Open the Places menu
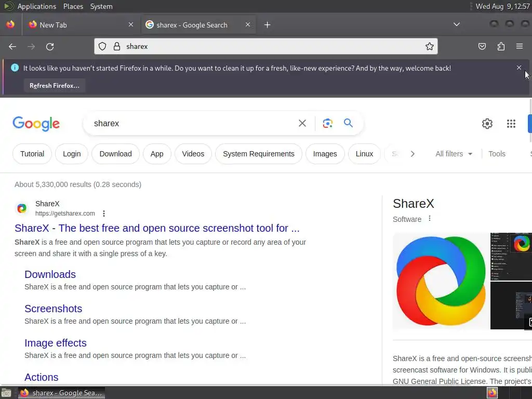This screenshot has width=532, height=399. click(73, 6)
